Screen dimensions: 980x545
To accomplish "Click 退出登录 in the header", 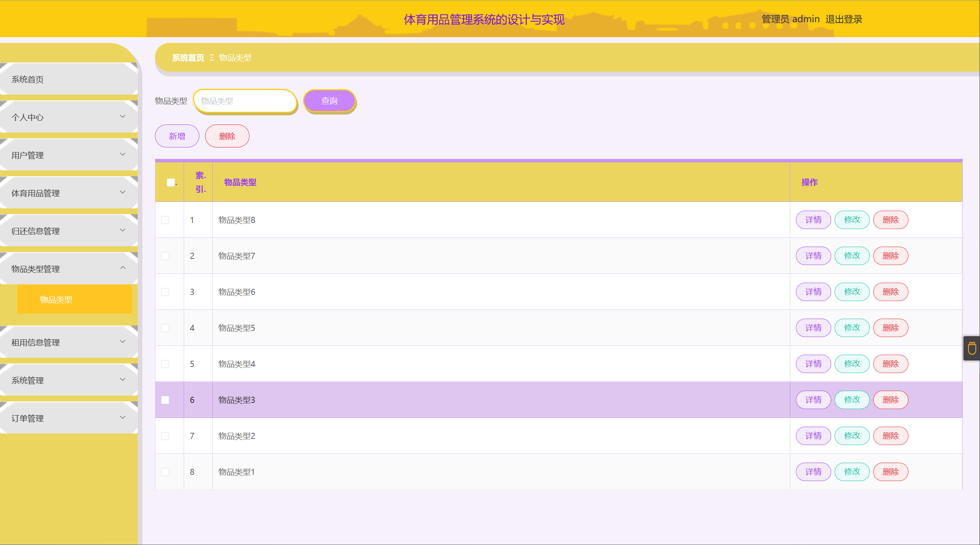I will (x=843, y=19).
